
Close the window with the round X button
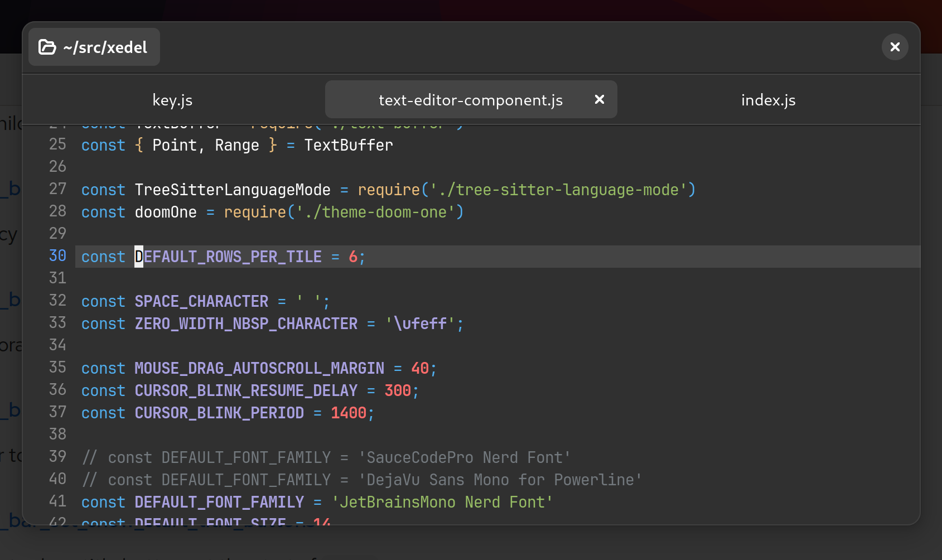click(895, 47)
